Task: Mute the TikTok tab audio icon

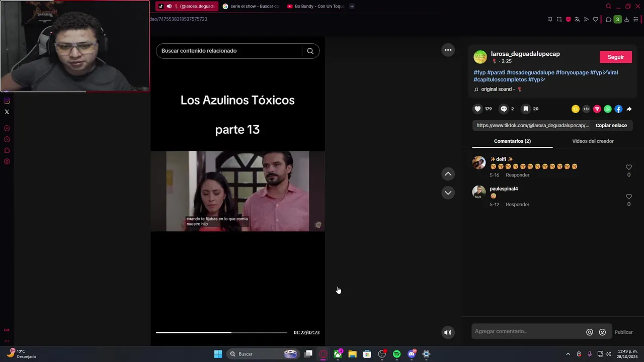Action: pos(169,6)
